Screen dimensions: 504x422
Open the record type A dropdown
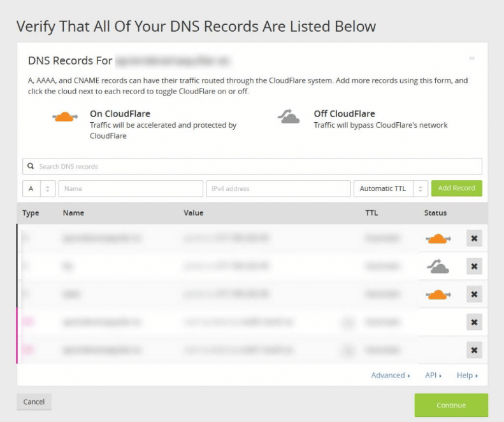pyautogui.click(x=39, y=188)
